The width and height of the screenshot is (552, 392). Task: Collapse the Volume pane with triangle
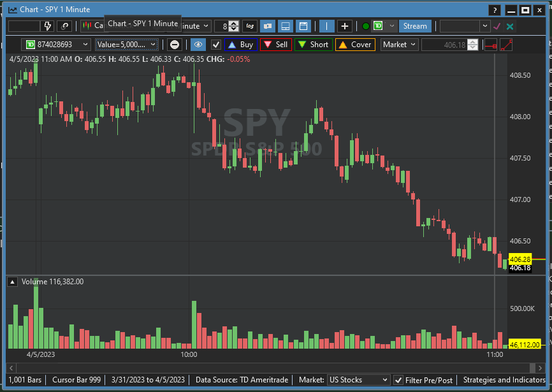(x=12, y=282)
